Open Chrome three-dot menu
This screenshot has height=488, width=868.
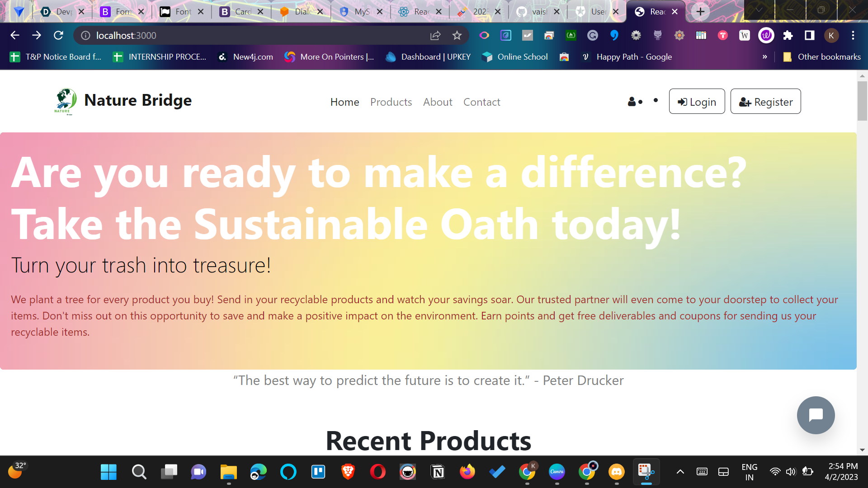pos(853,35)
